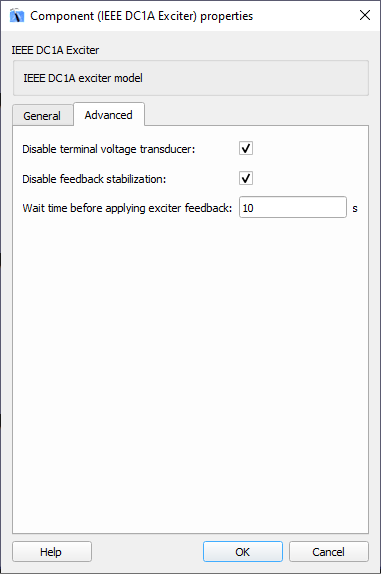The image size is (381, 574).
Task: Select the Advanced tab
Action: (x=109, y=115)
